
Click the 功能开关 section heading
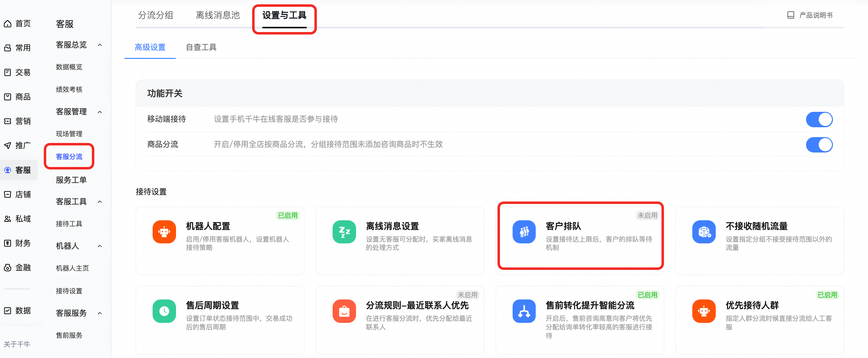165,93
